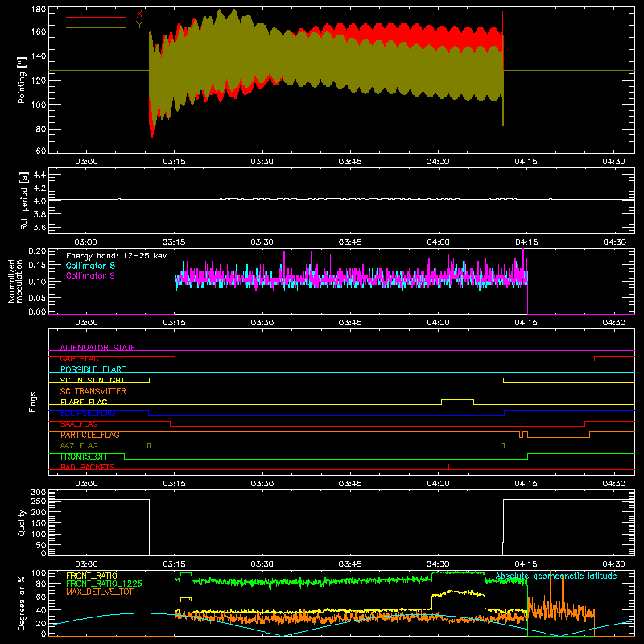The width and height of the screenshot is (644, 644).
Task: Click the green FRONT_RATIO_1225 legend entry
Action: pos(105,584)
